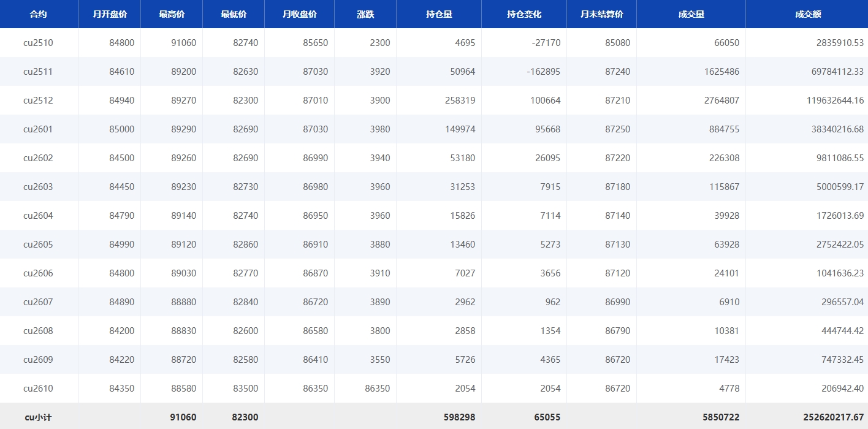
Task: Click the 合约 column header
Action: point(38,14)
